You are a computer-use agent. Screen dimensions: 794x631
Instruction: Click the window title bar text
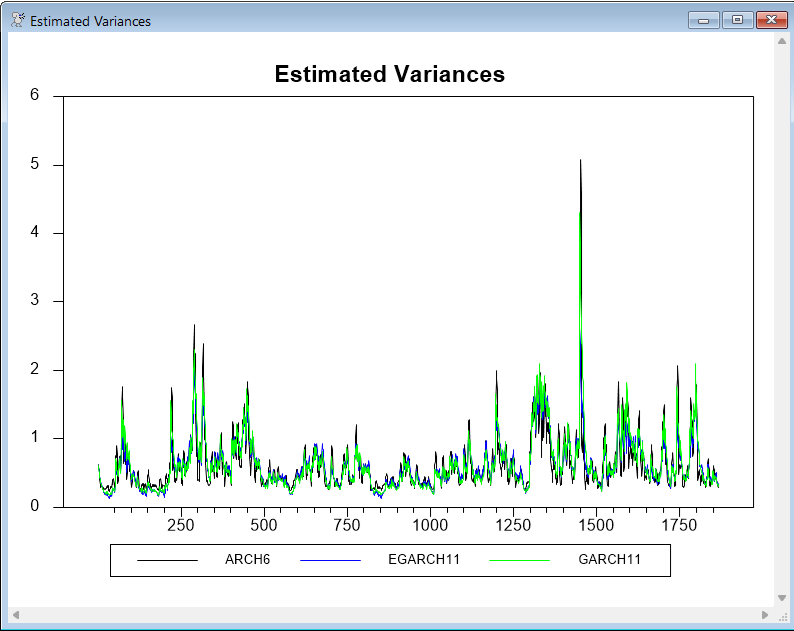[90, 21]
